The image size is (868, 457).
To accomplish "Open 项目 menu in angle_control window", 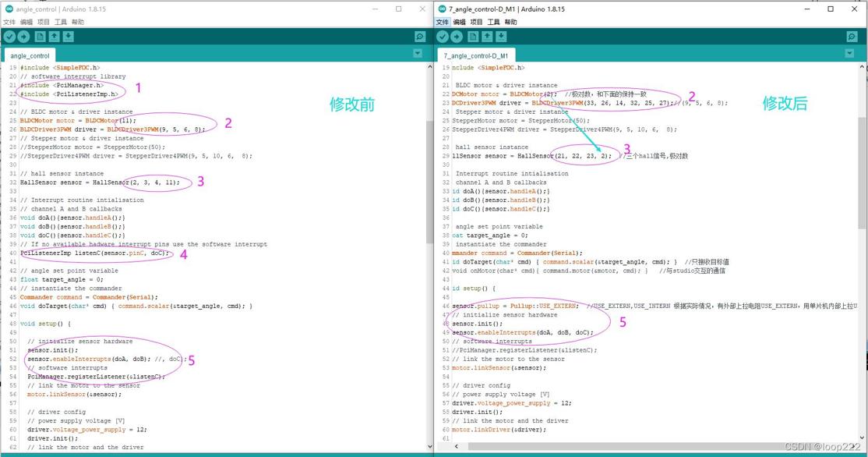I will pos(44,22).
